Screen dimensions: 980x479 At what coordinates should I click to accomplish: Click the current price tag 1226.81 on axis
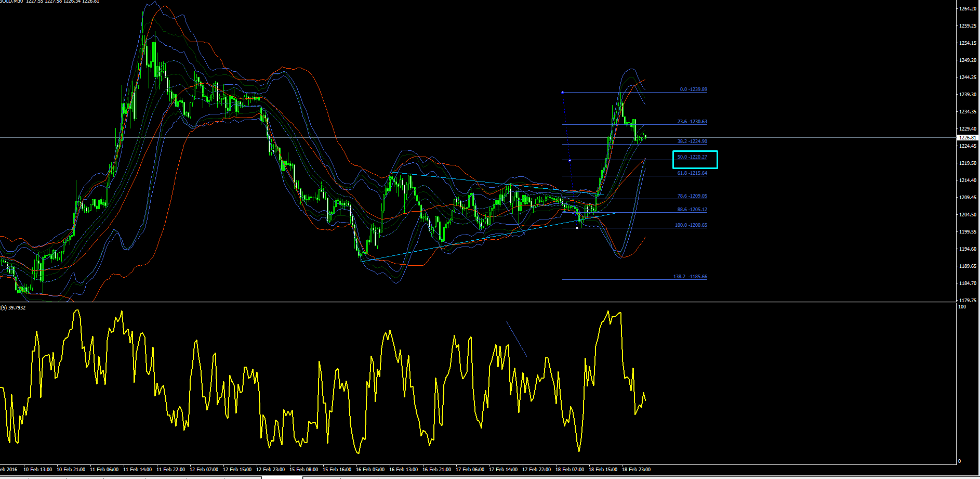pyautogui.click(x=968, y=138)
